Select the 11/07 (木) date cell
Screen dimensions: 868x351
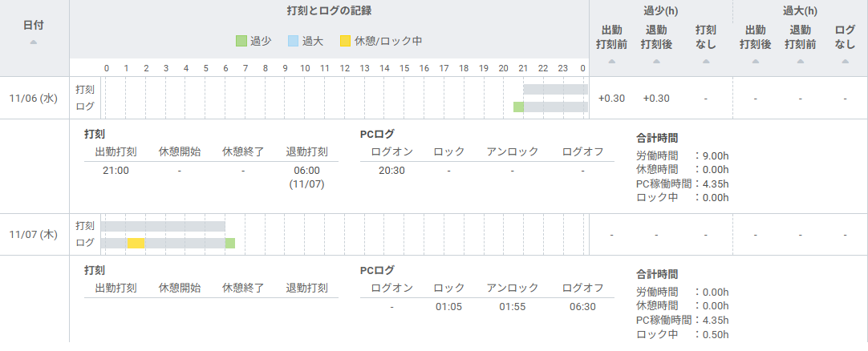click(x=34, y=234)
